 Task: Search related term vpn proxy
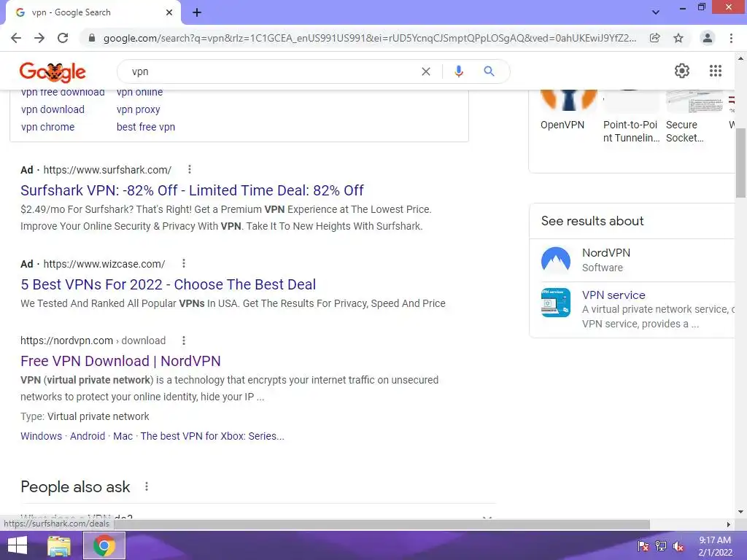[138, 109]
